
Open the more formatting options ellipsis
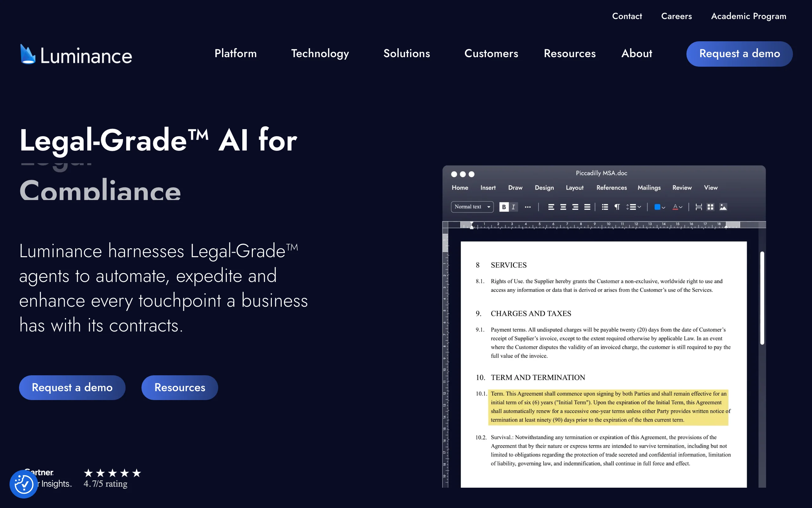pos(527,207)
